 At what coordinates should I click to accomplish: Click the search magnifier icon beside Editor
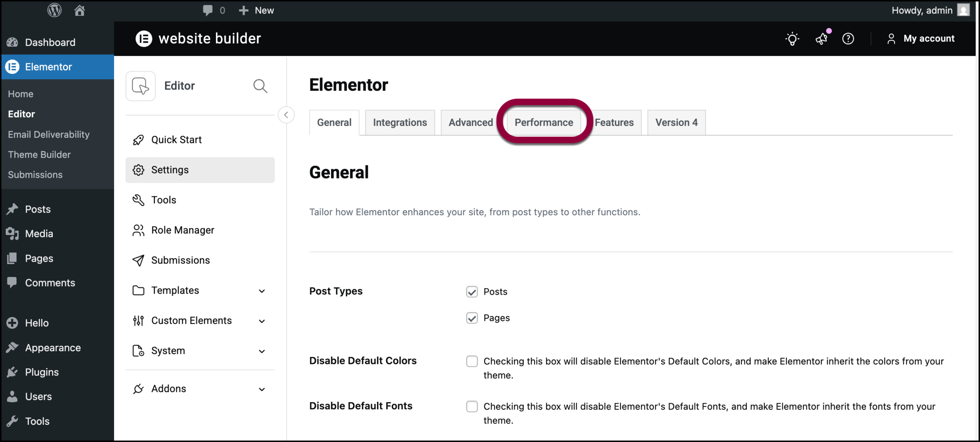(x=260, y=86)
